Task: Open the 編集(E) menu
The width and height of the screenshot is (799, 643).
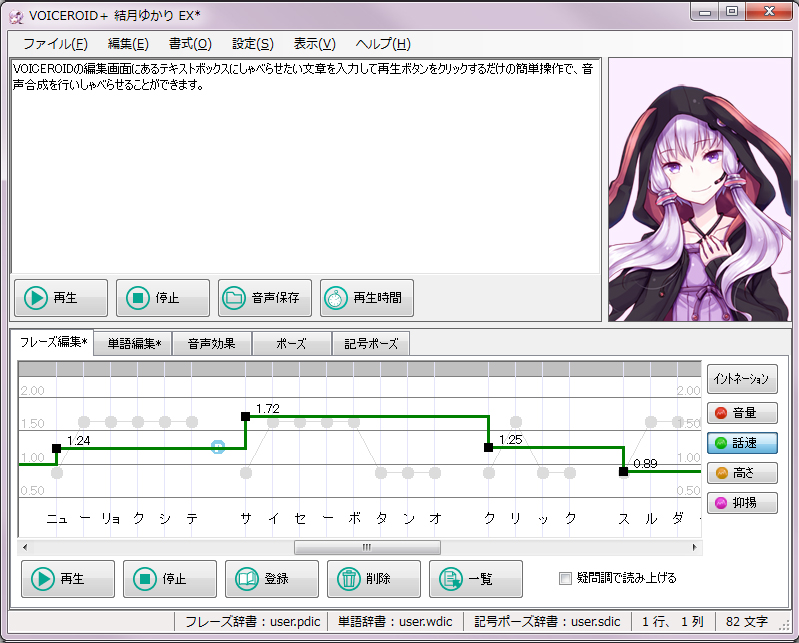Action: tap(128, 44)
